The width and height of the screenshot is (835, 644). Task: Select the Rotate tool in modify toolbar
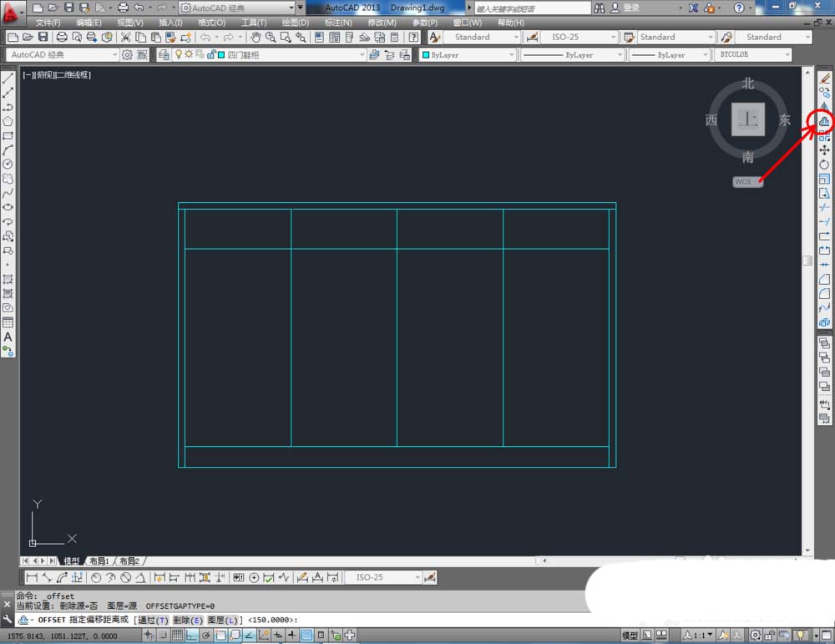click(x=824, y=165)
